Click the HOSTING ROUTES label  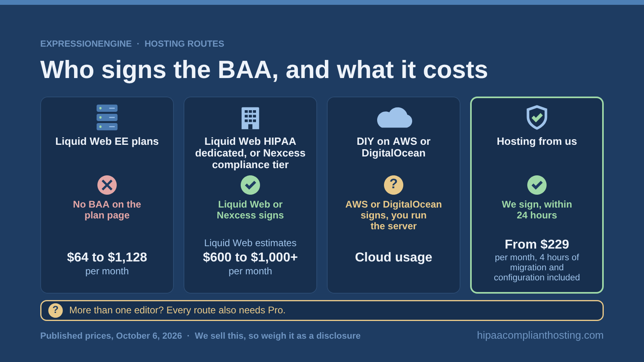184,43
